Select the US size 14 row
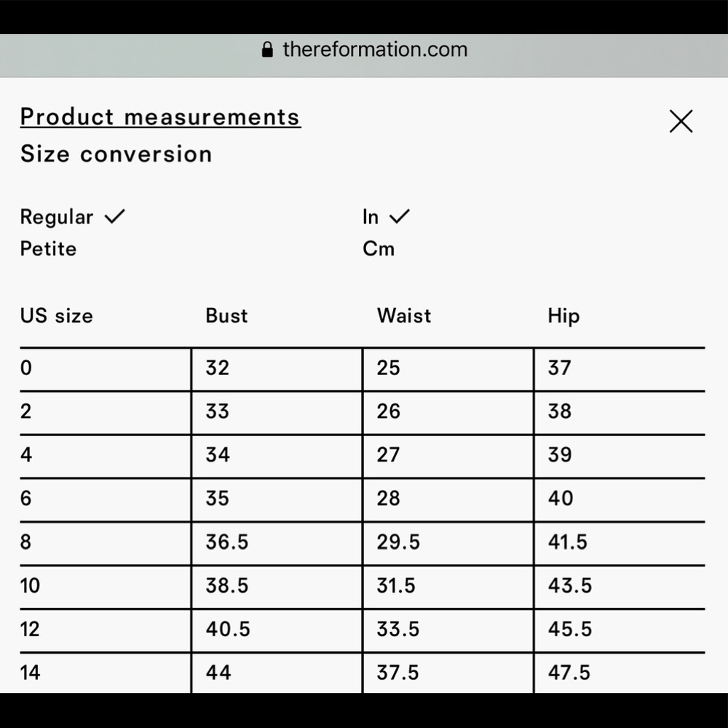This screenshot has height=728, width=728. (x=362, y=673)
